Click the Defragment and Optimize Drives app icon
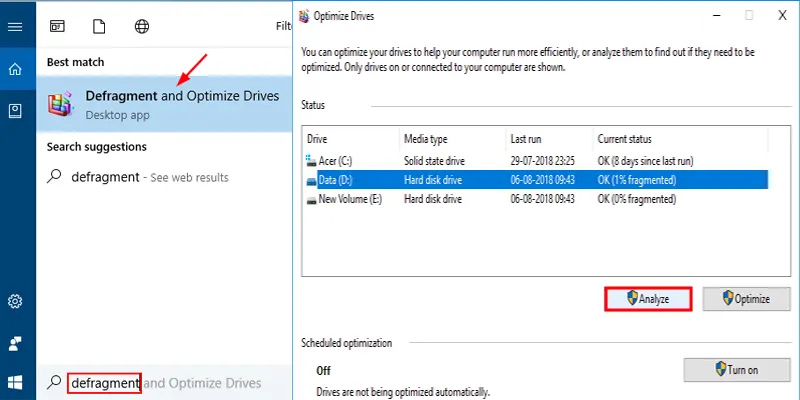The image size is (800, 400). 61,104
